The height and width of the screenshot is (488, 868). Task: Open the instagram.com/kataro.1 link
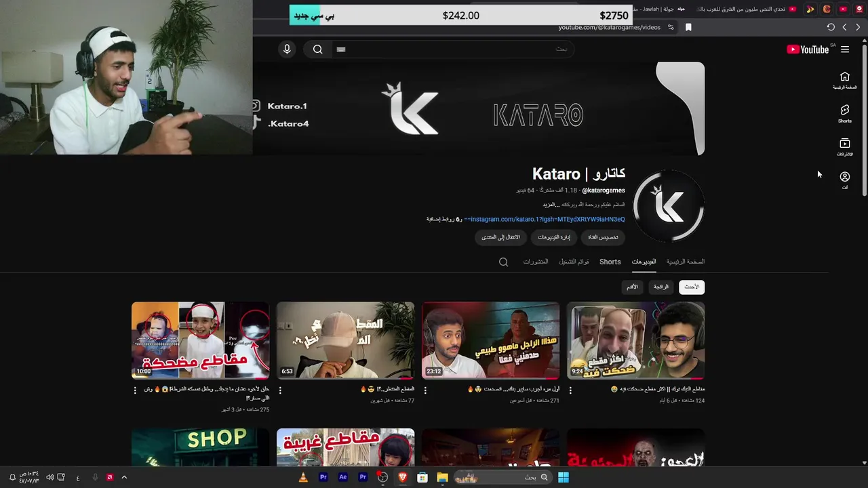545,219
